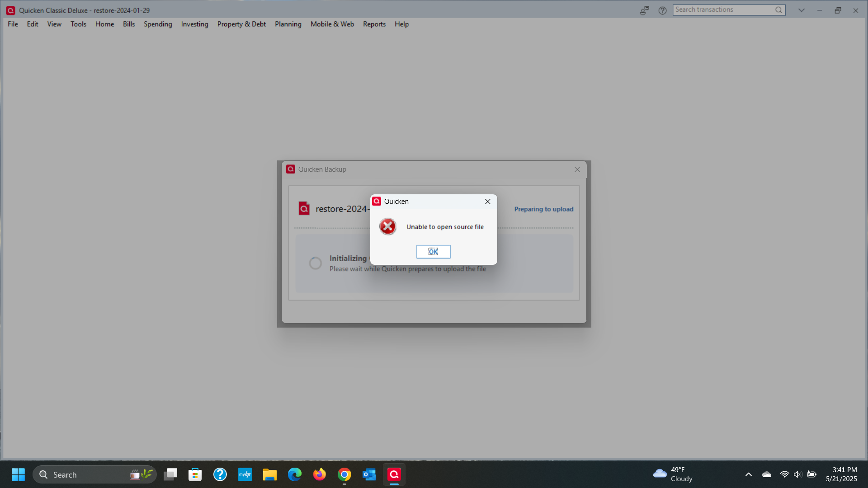Click the Quicken file icon beside restore-2024

(304, 208)
